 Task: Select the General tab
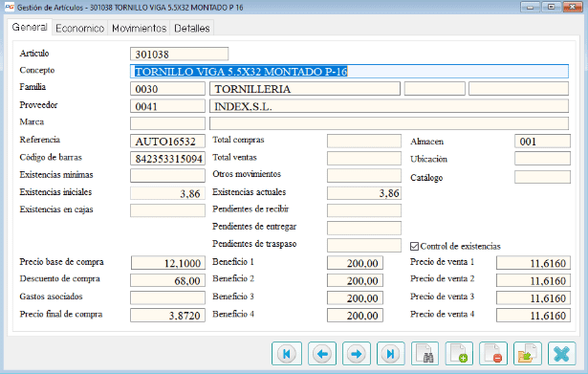tap(30, 27)
